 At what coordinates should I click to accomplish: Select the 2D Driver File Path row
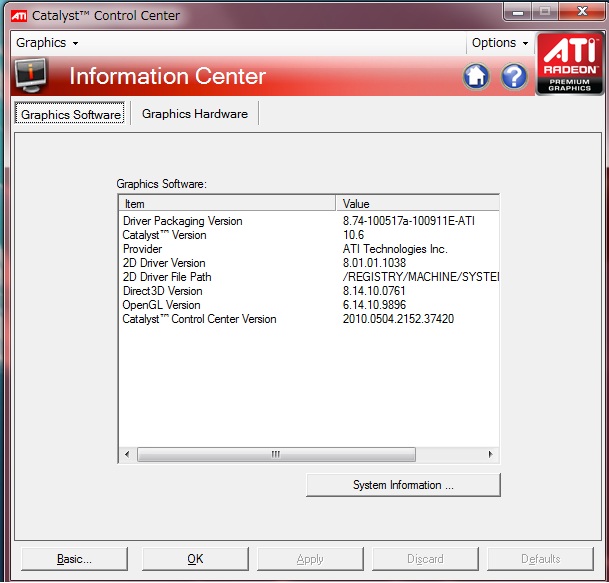pos(167,277)
